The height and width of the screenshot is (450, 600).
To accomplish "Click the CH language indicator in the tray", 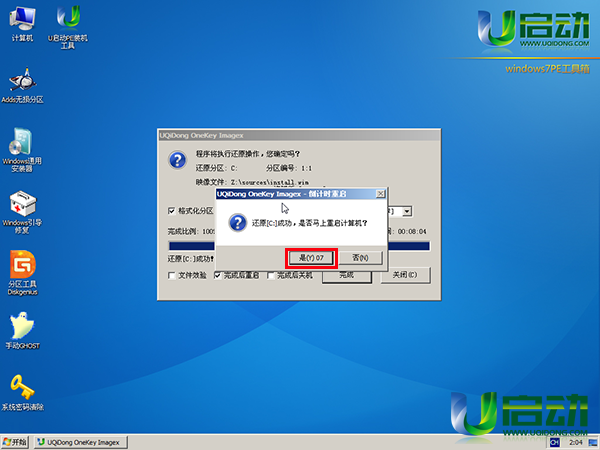I will [x=554, y=443].
